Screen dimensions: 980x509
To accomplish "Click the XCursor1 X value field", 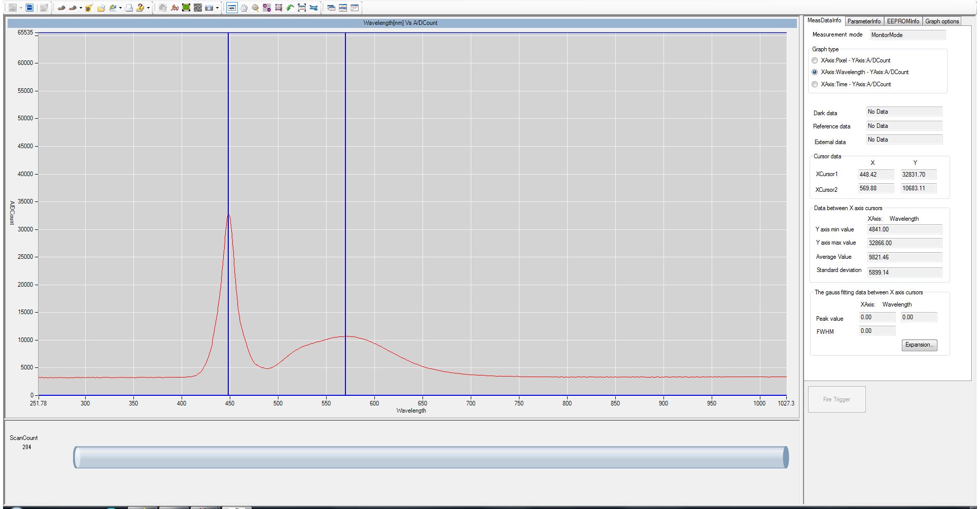I will tap(876, 175).
